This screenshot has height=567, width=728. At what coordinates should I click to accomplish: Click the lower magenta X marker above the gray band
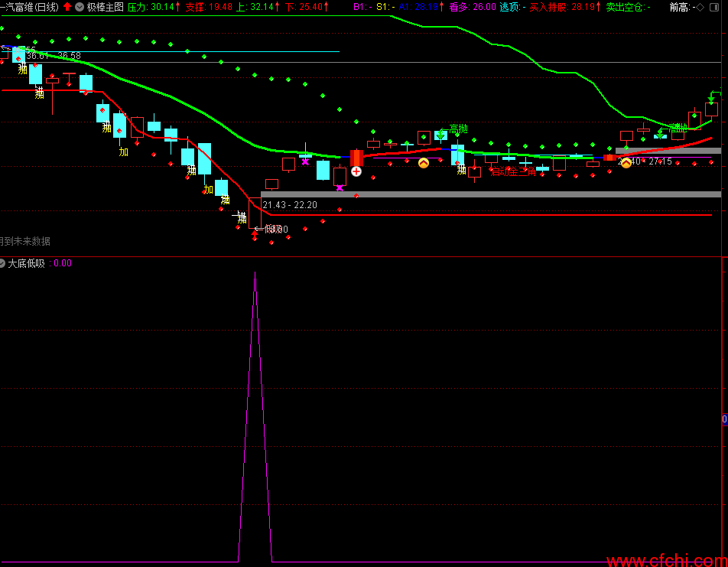340,187
